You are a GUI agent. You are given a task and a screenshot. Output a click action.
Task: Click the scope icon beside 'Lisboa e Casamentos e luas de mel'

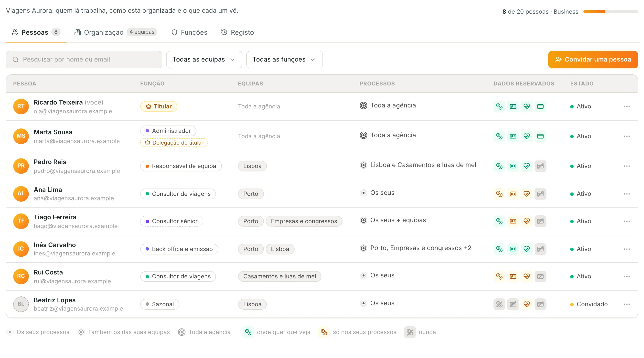tap(364, 165)
